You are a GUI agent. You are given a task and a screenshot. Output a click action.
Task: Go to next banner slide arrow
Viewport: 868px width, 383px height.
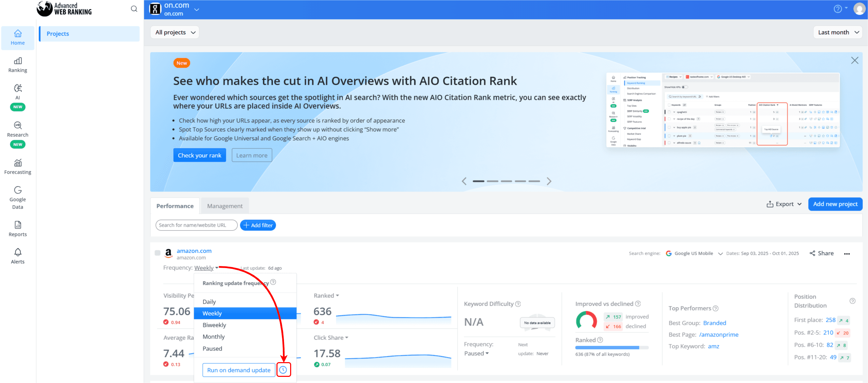549,181
